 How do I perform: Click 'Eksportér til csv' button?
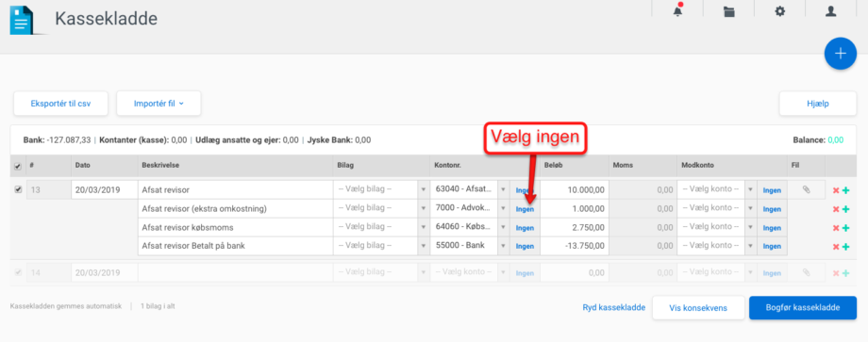61,104
